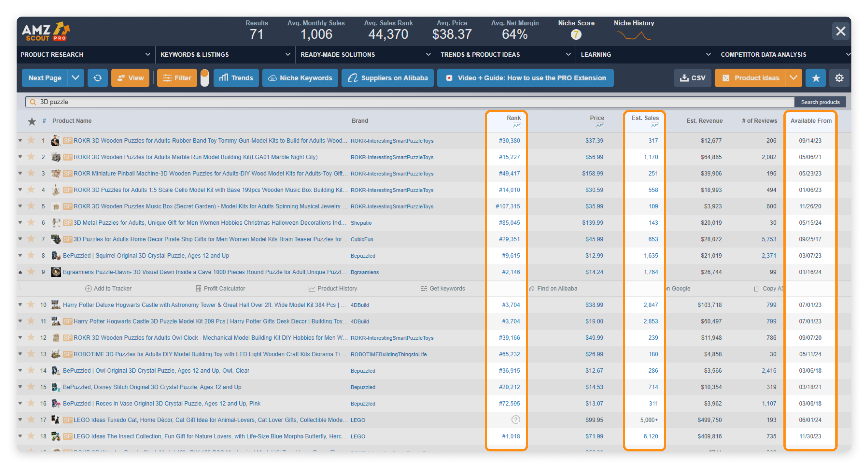The width and height of the screenshot is (868, 468).
Task: Click the blue favorites star in the toolbar
Action: click(815, 78)
